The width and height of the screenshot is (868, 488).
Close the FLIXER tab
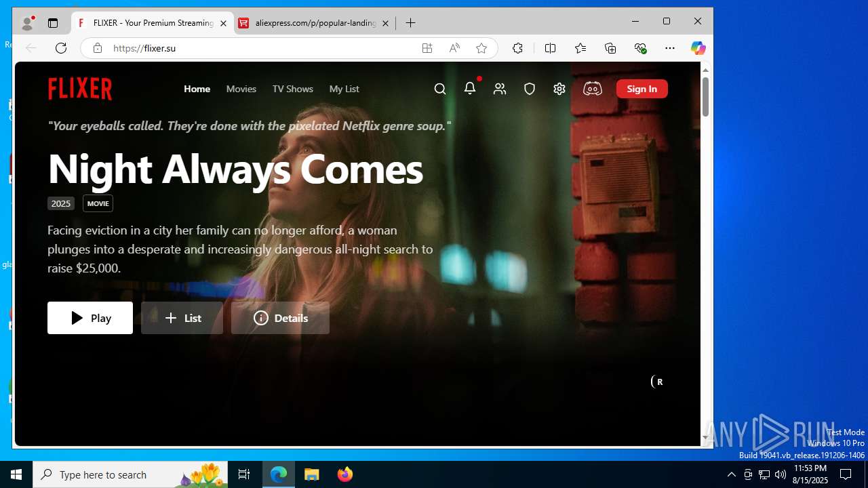[223, 23]
